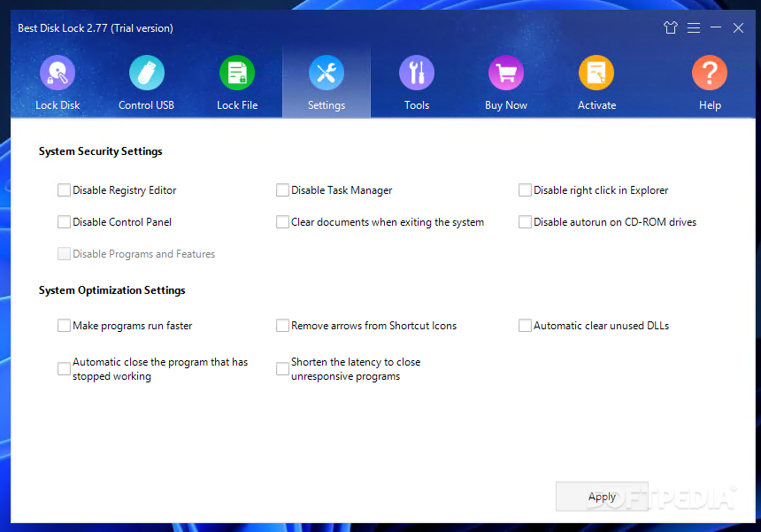Check Disable Task Manager
Image resolution: width=761 pixels, height=532 pixels.
282,189
